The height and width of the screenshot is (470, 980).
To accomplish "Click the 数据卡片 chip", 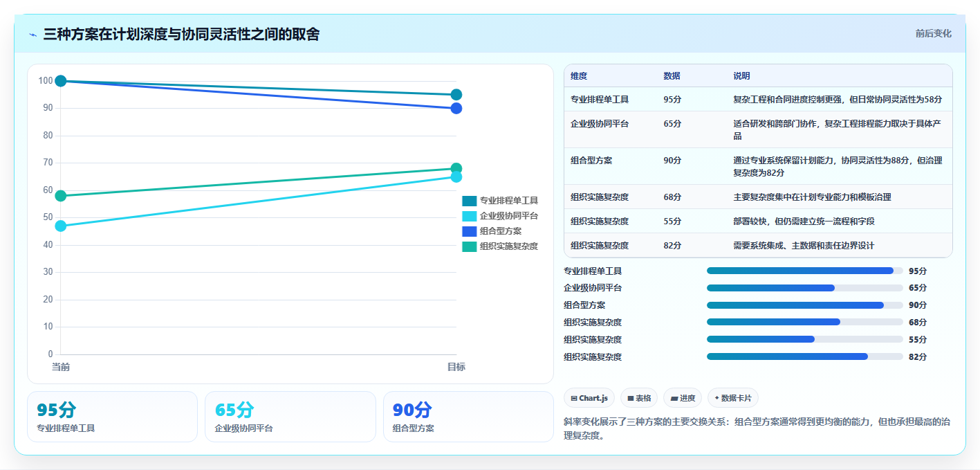I will [x=732, y=398].
